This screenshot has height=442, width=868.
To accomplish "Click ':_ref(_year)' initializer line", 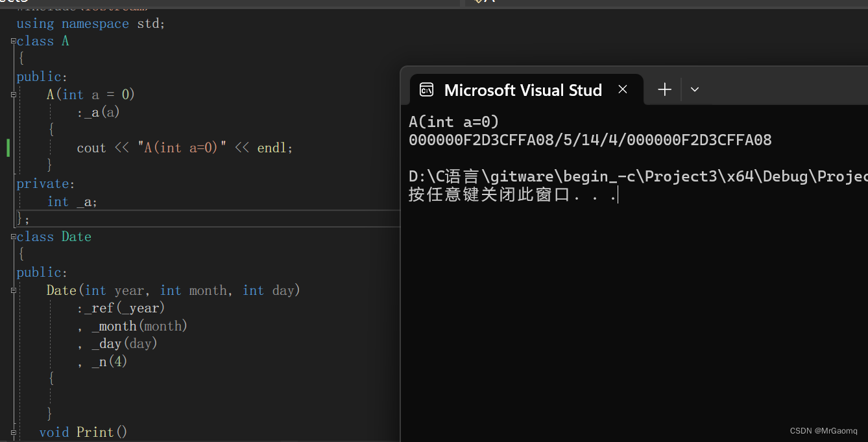I will [121, 308].
